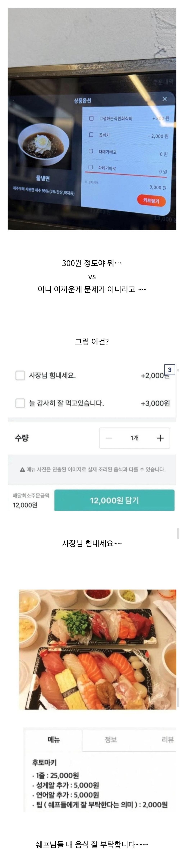Tap the teal 12,000원 담기 button

[114, 500]
